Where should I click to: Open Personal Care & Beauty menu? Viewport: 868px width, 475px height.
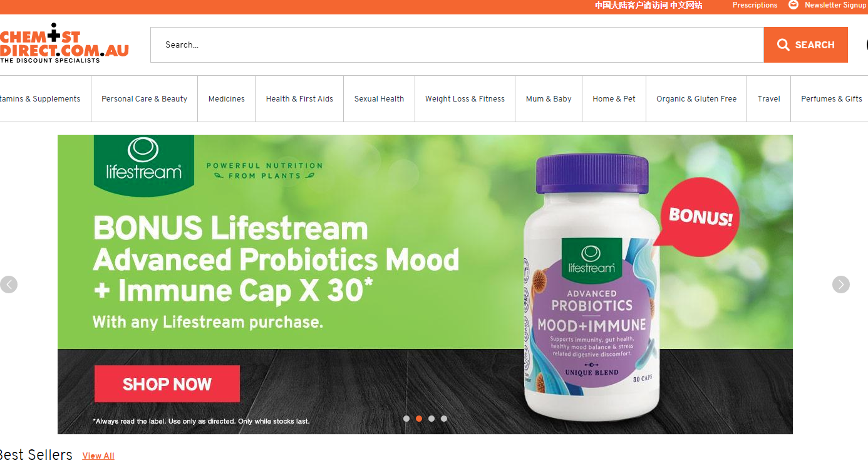(145, 99)
